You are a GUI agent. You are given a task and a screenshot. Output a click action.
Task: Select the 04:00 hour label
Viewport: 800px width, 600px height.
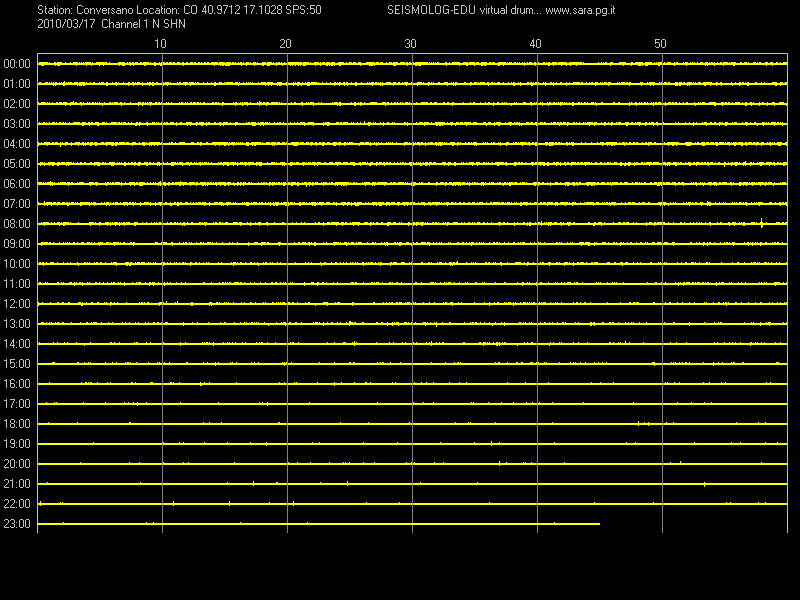tap(17, 144)
